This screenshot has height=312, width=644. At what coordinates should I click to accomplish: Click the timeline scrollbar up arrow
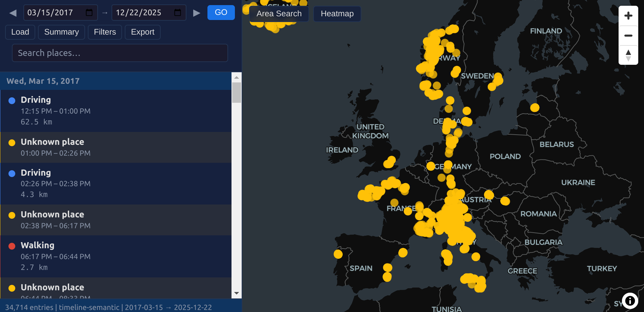point(237,77)
